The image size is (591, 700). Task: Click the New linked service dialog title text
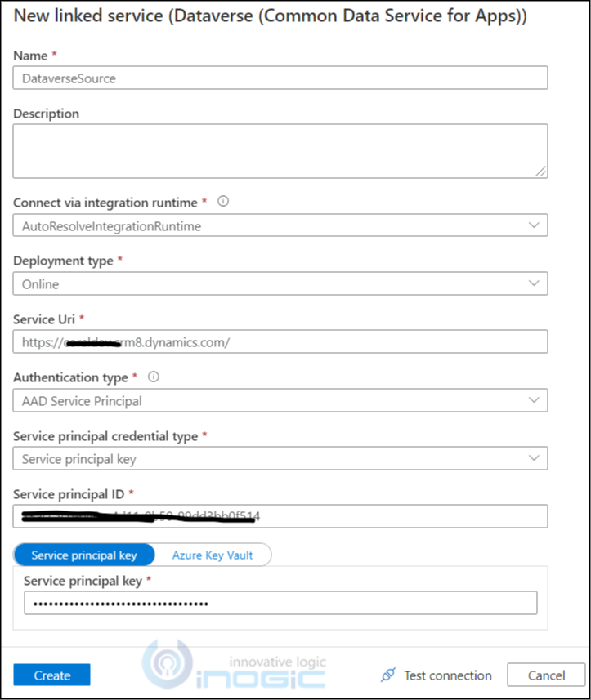(x=271, y=16)
